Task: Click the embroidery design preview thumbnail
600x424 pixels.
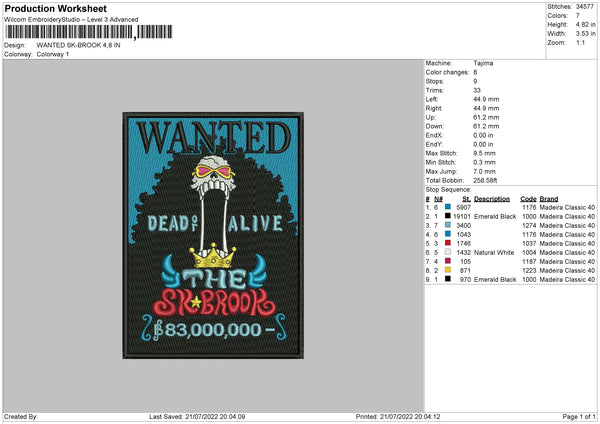Action: (x=213, y=235)
